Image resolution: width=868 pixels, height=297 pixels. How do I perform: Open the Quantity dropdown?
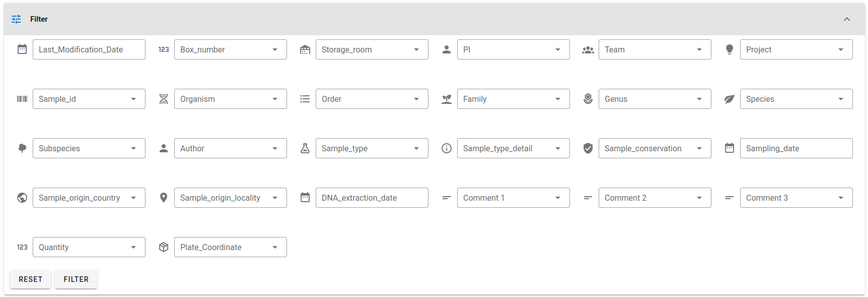(x=89, y=247)
